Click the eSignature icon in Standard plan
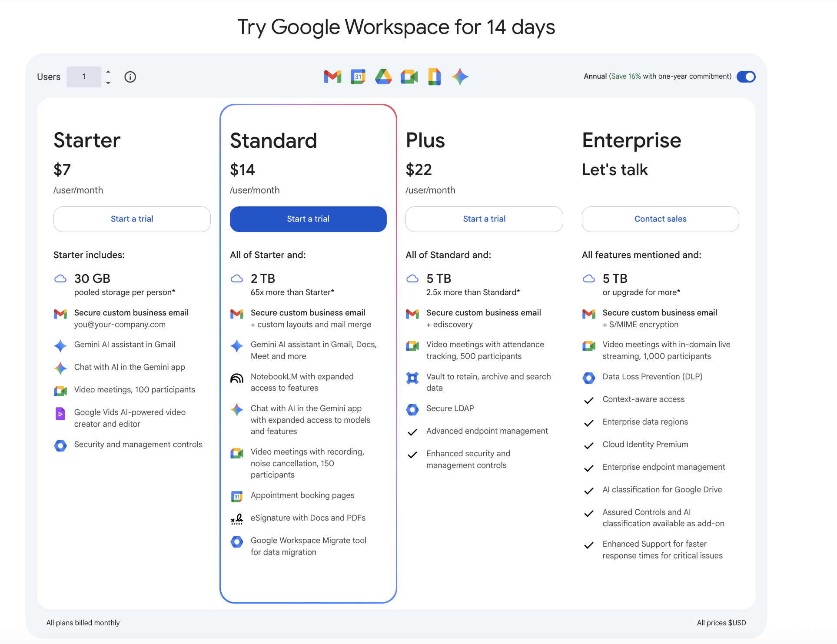837x644 pixels. pyautogui.click(x=237, y=518)
